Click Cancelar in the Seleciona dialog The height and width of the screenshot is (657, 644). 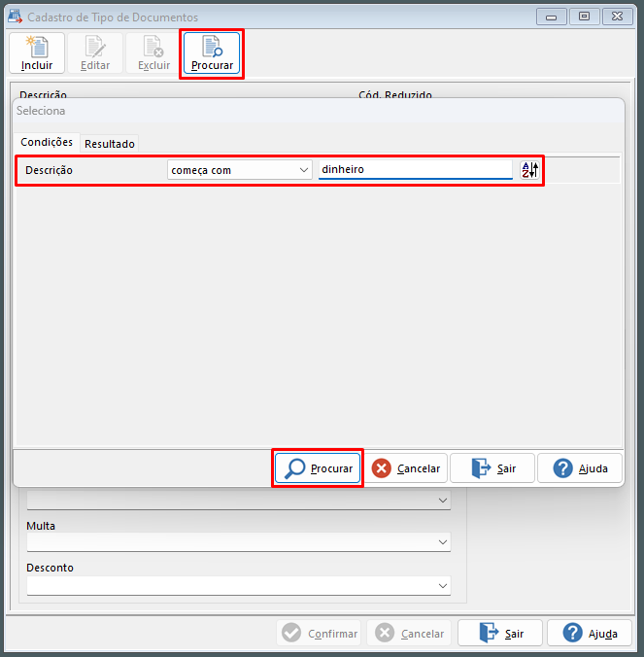(406, 468)
